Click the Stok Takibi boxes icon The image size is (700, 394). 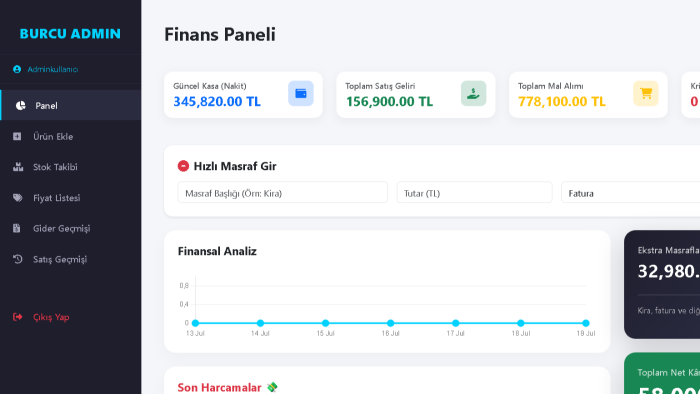click(x=18, y=167)
